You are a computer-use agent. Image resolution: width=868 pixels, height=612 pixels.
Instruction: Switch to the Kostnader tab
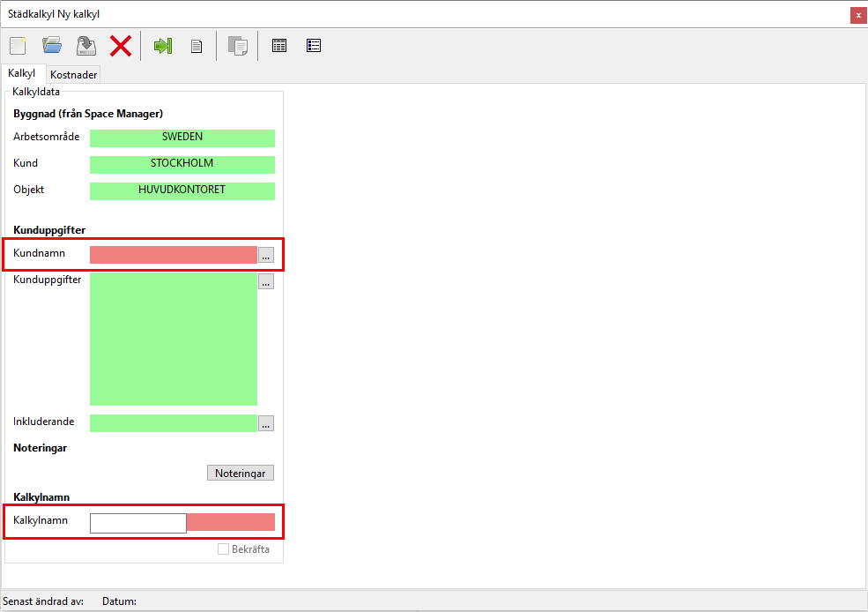coord(74,75)
